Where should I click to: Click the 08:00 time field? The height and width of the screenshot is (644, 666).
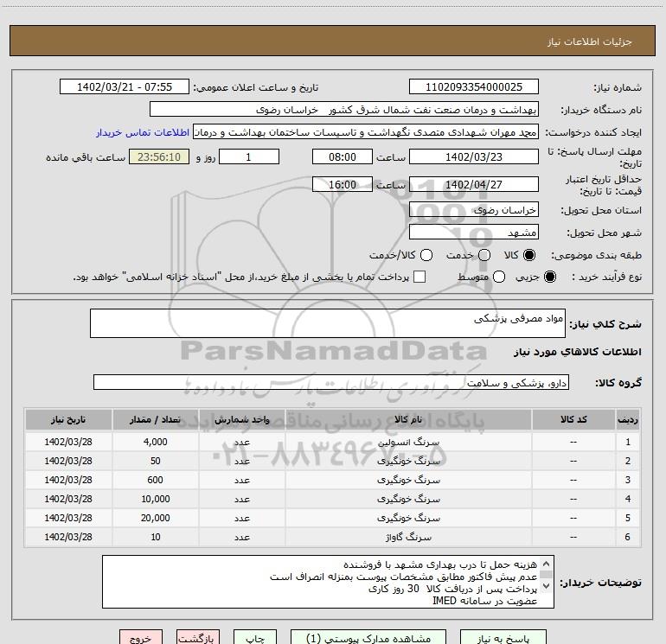coord(343,156)
